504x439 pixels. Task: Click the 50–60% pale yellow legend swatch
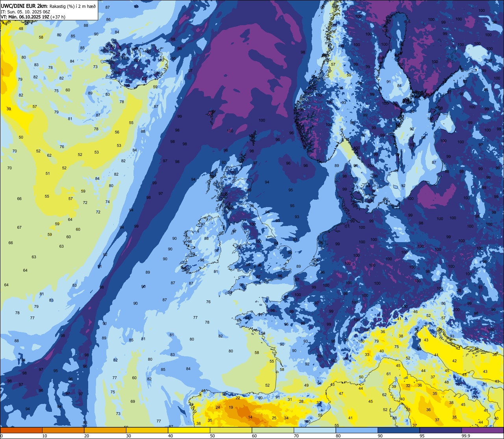coord(231,430)
